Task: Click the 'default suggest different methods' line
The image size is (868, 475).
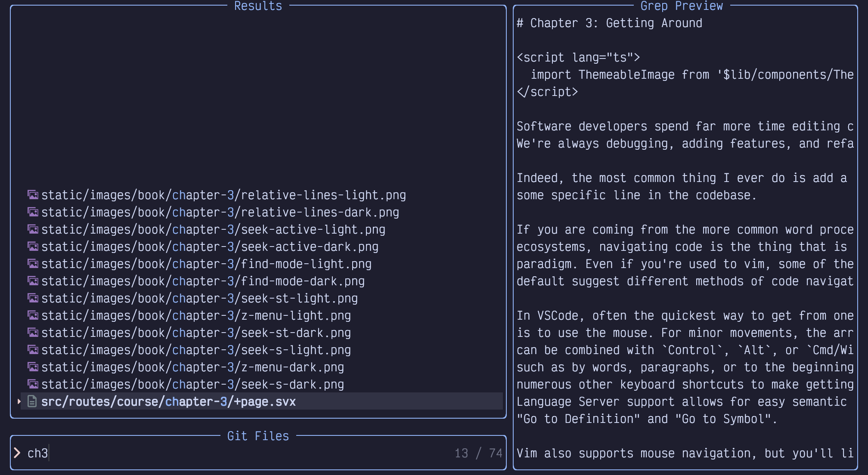Action: (x=685, y=281)
